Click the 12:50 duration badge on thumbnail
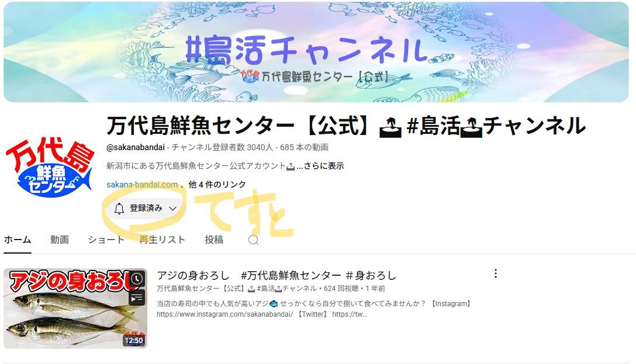Screen dimensions: 636x364 [x=133, y=341]
